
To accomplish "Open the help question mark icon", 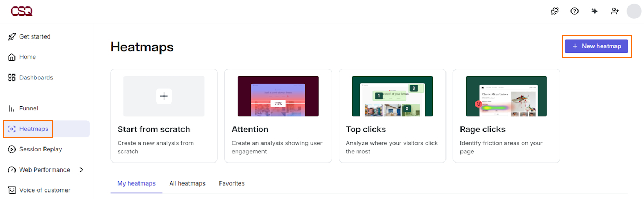I will (575, 11).
